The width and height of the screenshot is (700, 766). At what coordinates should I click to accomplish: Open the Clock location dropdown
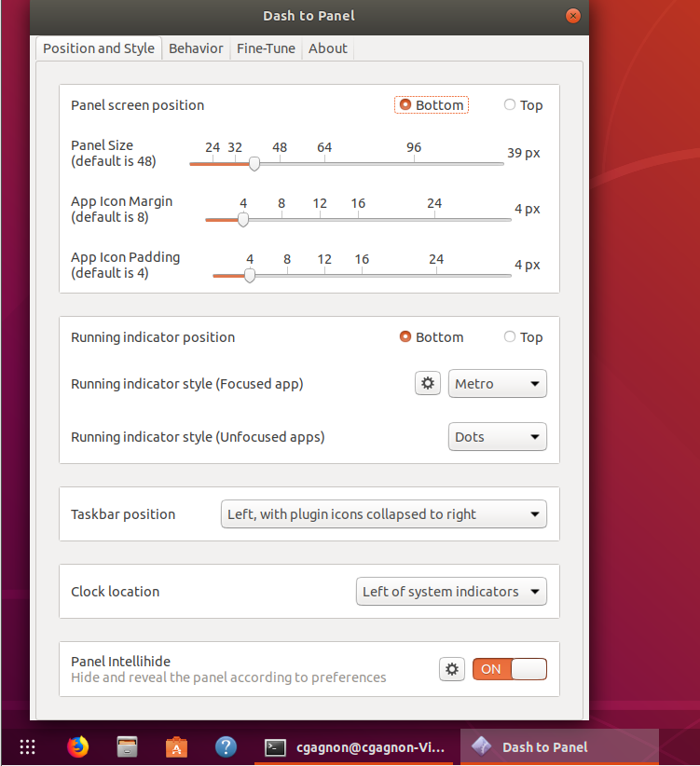[451, 592]
